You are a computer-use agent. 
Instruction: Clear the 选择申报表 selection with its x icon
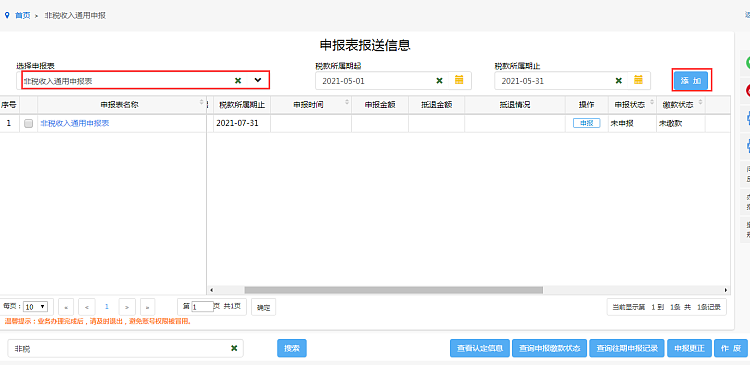pyautogui.click(x=238, y=80)
